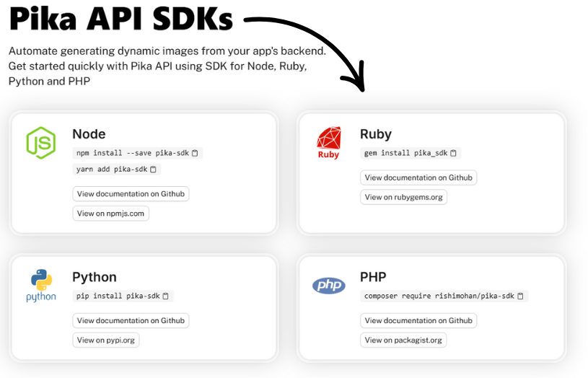The width and height of the screenshot is (588, 378).
Task: Open View on packagist.org link
Action: (403, 340)
